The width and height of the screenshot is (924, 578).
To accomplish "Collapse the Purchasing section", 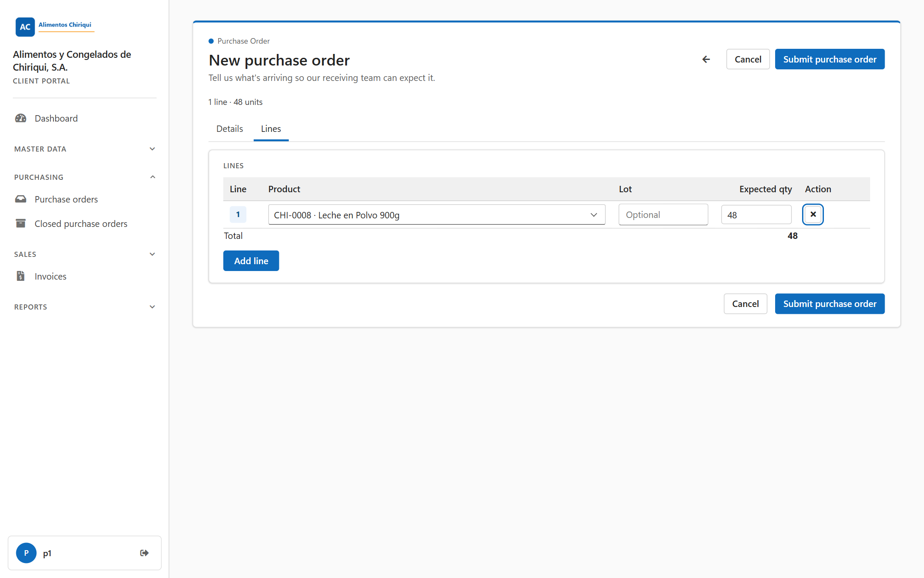I will [84, 177].
